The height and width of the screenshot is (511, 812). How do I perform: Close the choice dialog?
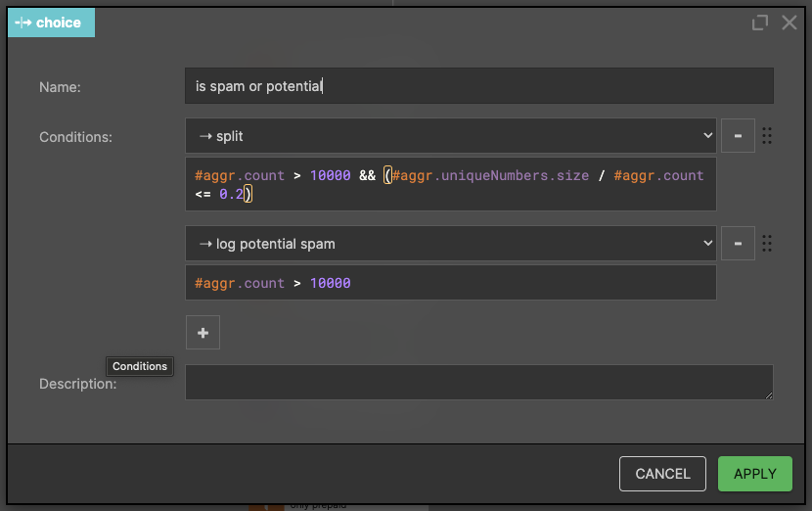(789, 23)
